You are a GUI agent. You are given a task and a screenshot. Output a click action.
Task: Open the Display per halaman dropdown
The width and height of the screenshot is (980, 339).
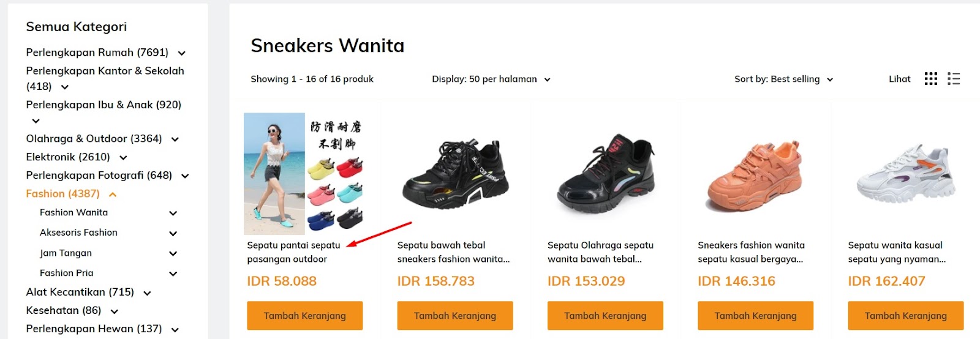[x=491, y=79]
